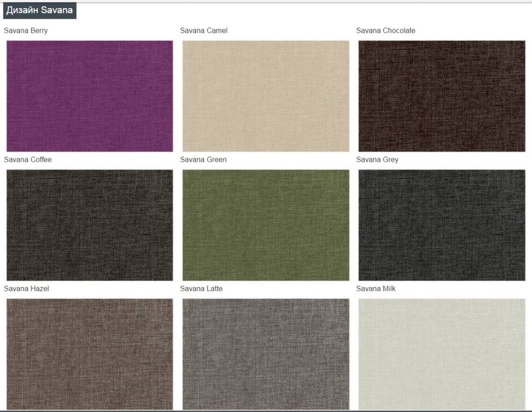Click the Savana Hazel text label
532x412 pixels.
click(x=26, y=289)
